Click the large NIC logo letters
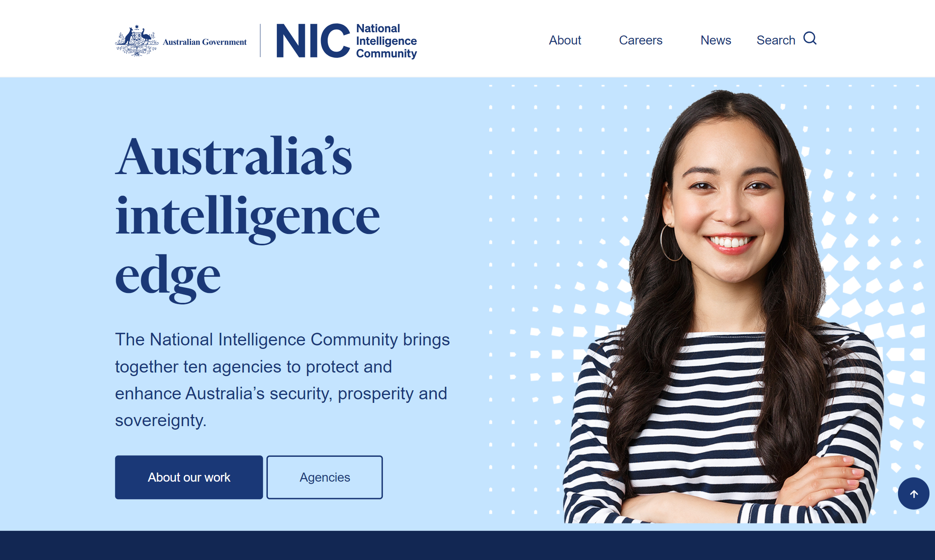Viewport: 935px width, 560px height. point(313,41)
